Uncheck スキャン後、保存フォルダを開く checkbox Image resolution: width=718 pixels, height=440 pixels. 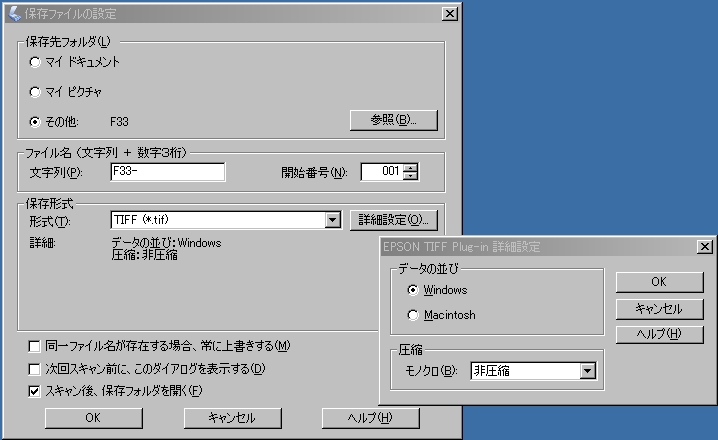34,391
